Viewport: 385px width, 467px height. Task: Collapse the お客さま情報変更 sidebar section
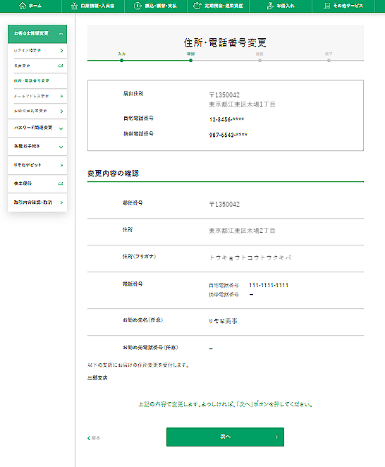coord(37,34)
